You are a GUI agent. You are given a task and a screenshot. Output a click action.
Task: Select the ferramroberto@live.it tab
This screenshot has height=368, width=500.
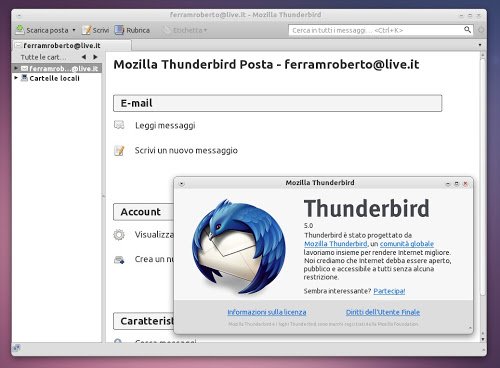(72, 45)
